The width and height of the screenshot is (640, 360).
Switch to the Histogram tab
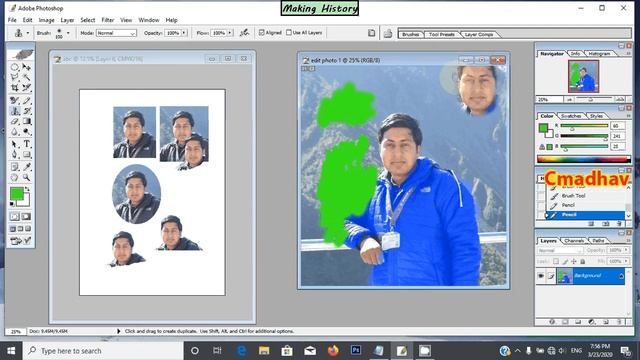[x=599, y=53]
